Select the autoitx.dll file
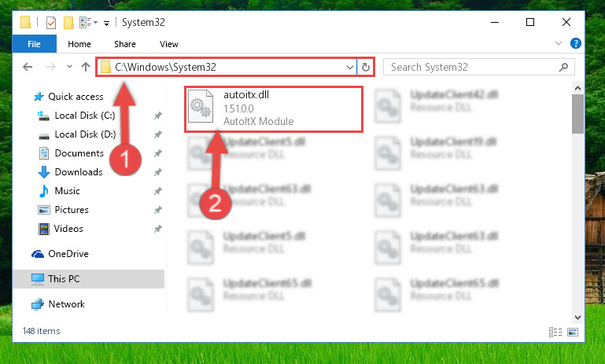The width and height of the screenshot is (605, 364). click(274, 109)
